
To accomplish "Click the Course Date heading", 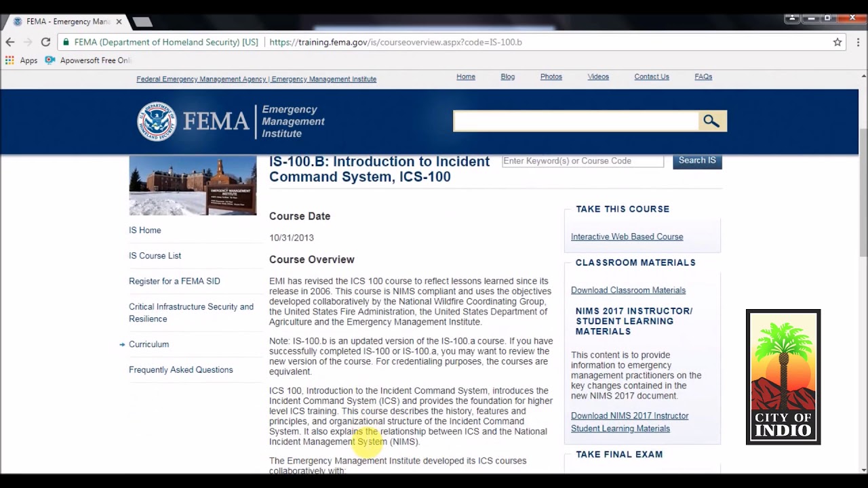I will pos(300,216).
